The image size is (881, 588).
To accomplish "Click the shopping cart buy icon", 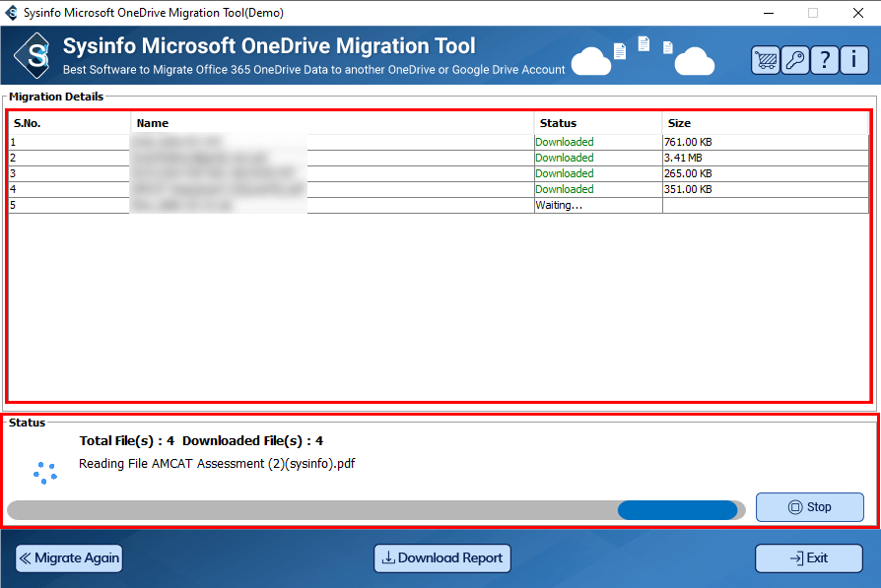I will pos(765,60).
